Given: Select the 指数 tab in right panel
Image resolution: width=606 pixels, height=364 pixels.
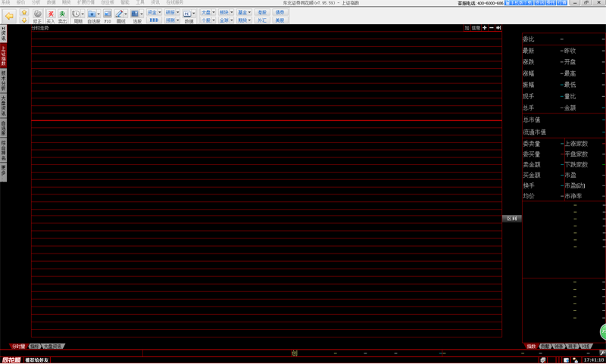Looking at the screenshot, I should [531, 346].
